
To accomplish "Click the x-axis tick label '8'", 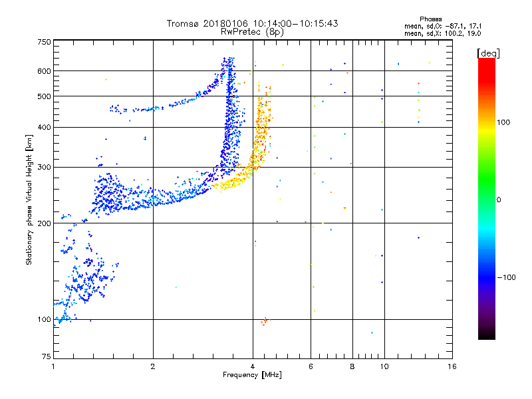I will click(352, 366).
